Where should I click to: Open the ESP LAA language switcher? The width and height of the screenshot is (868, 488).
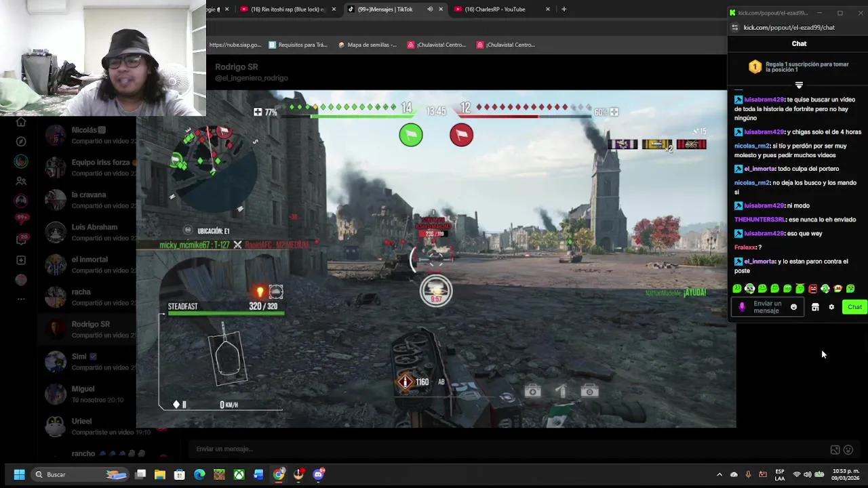click(780, 474)
